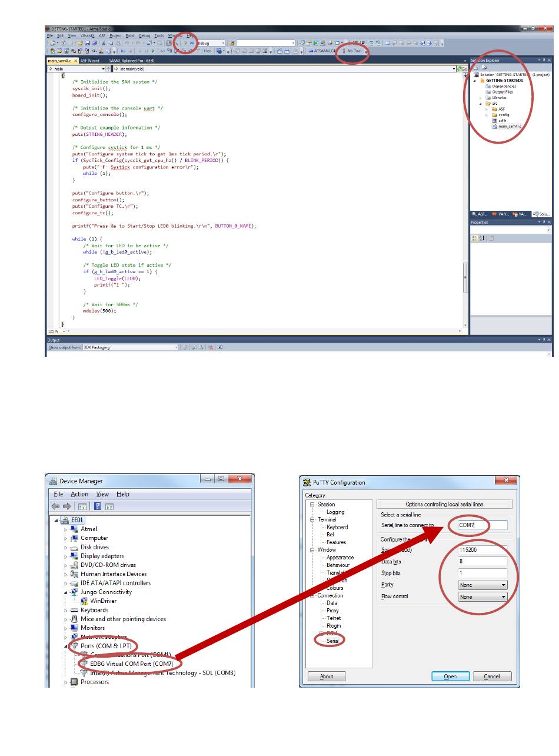Open the Action menu in Device Manager
This screenshot has height=756, width=559.
click(79, 494)
